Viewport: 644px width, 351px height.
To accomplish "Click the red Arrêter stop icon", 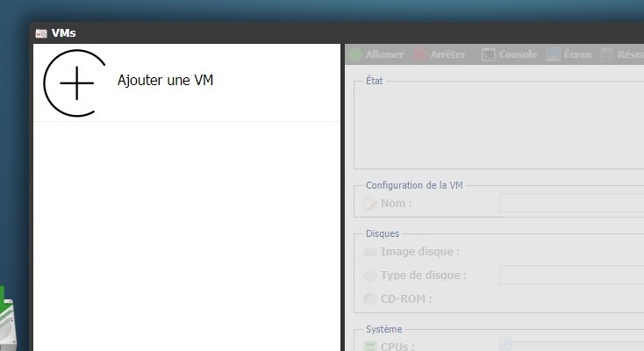I will point(420,54).
